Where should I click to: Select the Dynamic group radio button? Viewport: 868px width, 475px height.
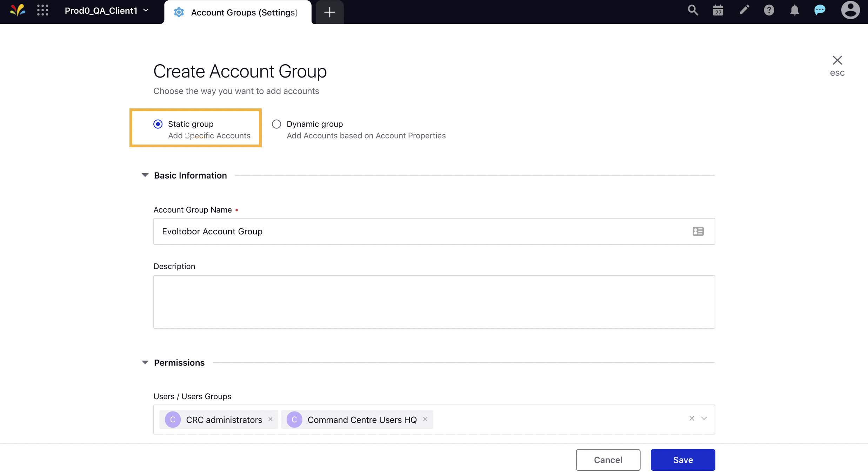point(276,123)
